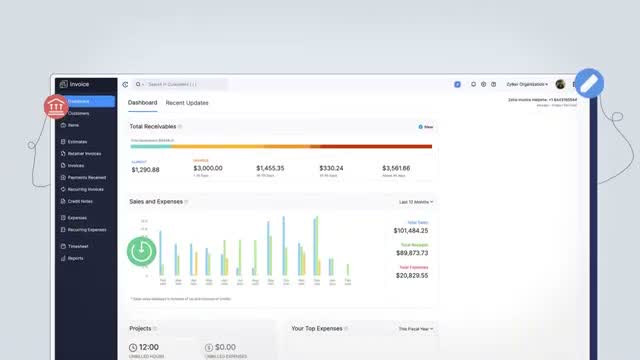Screen dimensions: 640x360
Task: Click clock icon beside 12:00
Action: tap(133, 348)
